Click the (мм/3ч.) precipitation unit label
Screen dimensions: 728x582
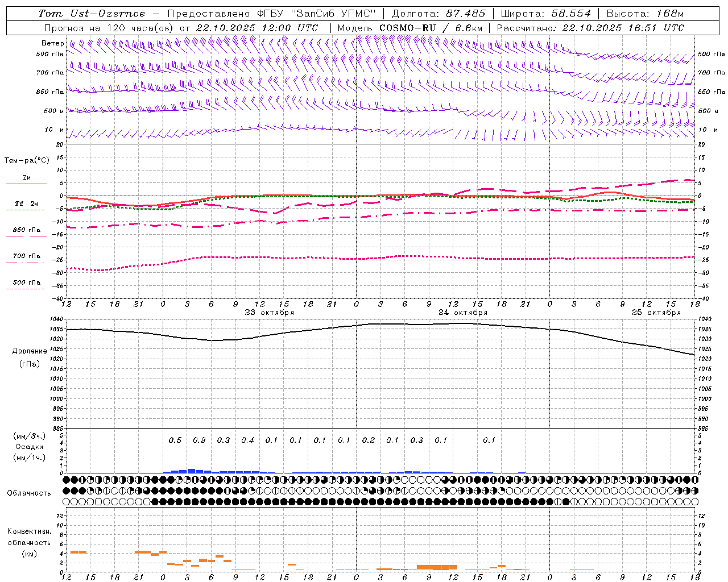coord(30,436)
